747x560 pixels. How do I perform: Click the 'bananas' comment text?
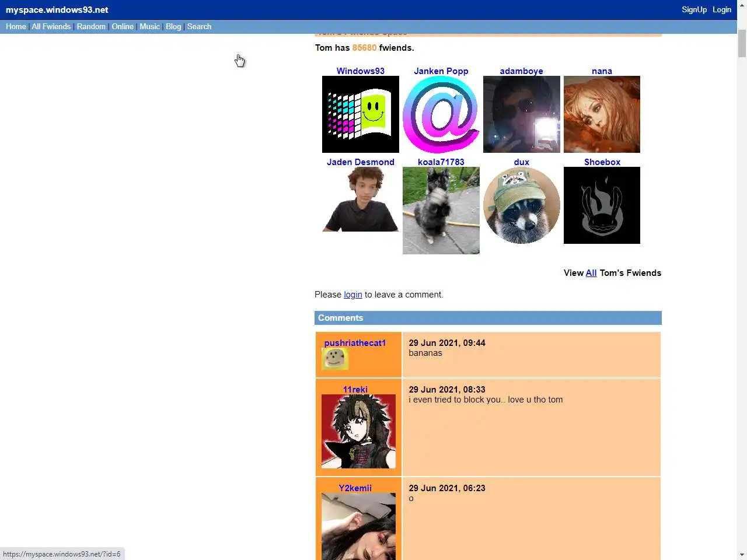425,353
